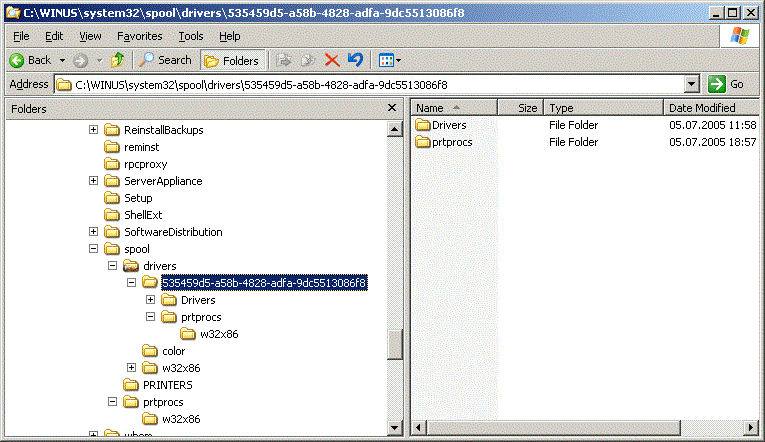The width and height of the screenshot is (765, 442).
Task: Open the Search pane
Action: [x=166, y=60]
